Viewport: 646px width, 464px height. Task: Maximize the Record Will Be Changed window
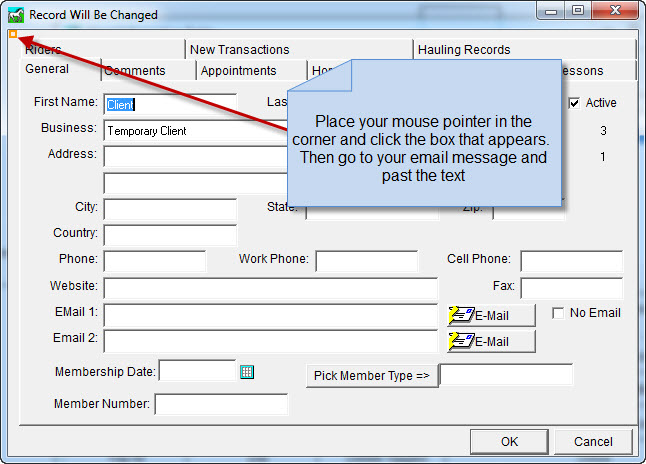tap(578, 11)
